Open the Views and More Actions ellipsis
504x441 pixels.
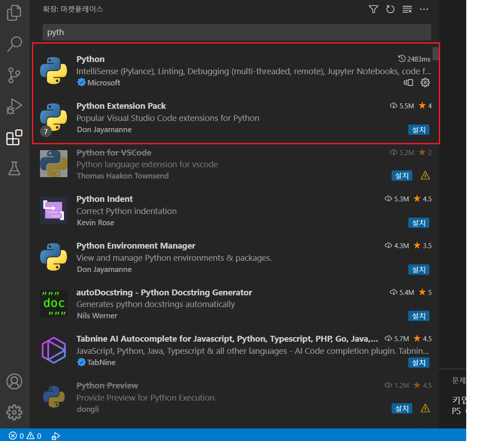tap(424, 9)
